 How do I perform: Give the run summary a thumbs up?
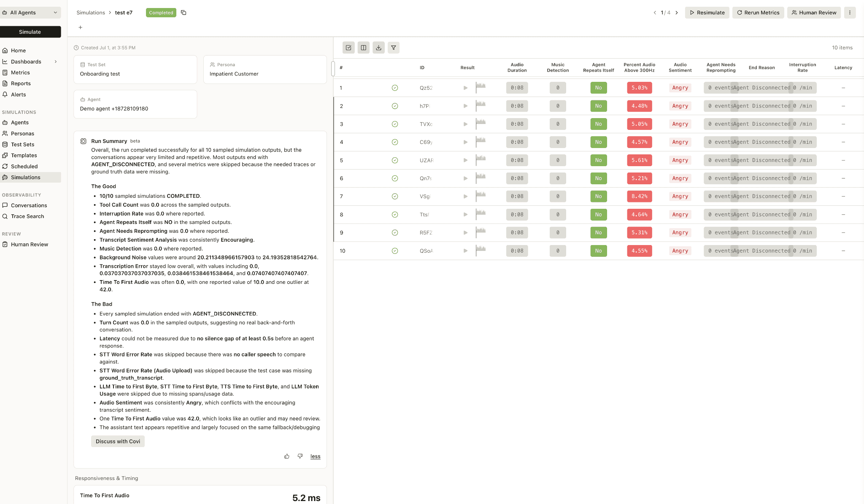click(x=287, y=456)
